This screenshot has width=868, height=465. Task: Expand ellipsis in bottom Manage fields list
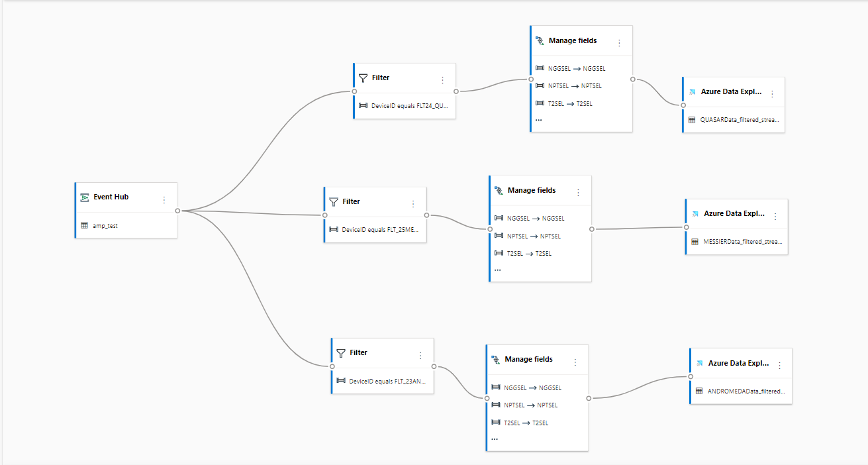[x=495, y=439]
